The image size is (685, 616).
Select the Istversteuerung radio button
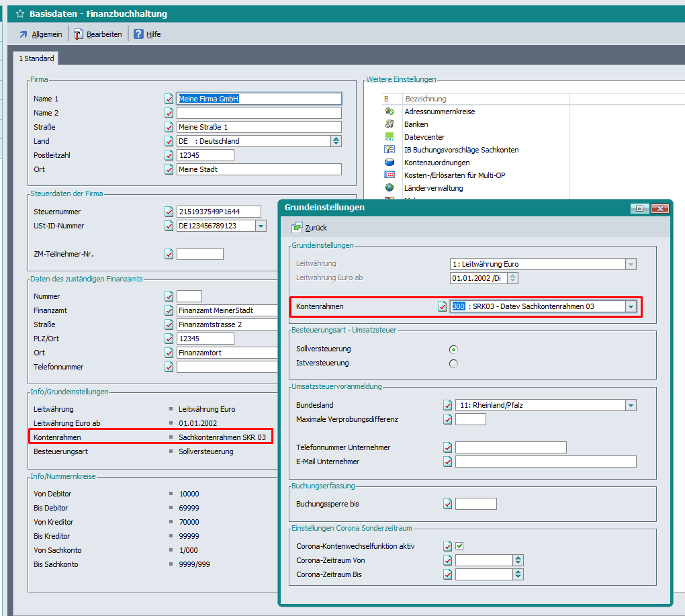click(454, 363)
